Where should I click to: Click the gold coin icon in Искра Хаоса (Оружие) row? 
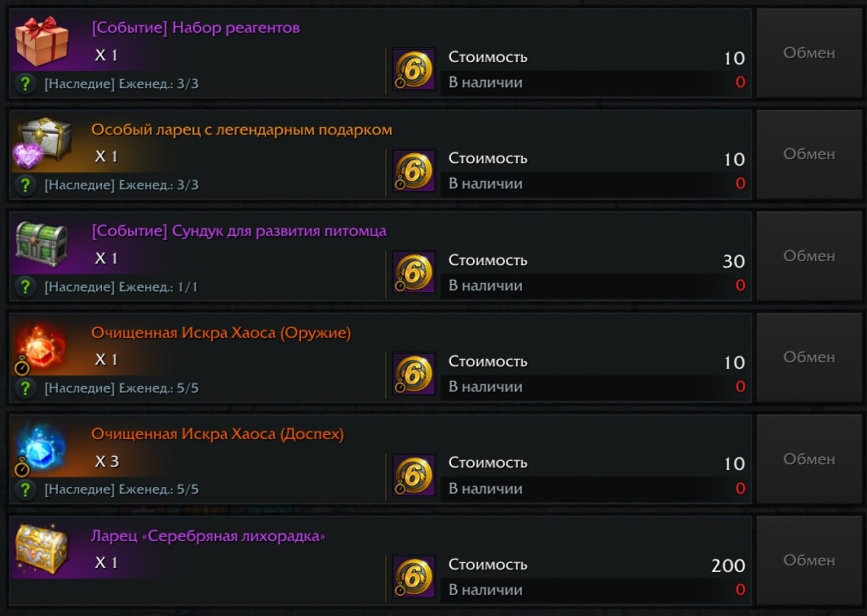414,372
